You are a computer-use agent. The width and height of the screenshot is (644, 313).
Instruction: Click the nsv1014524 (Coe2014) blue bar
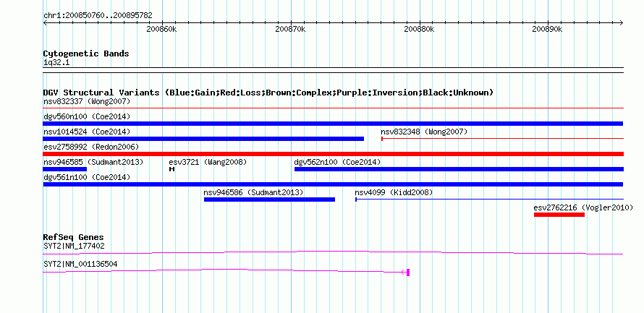203,139
